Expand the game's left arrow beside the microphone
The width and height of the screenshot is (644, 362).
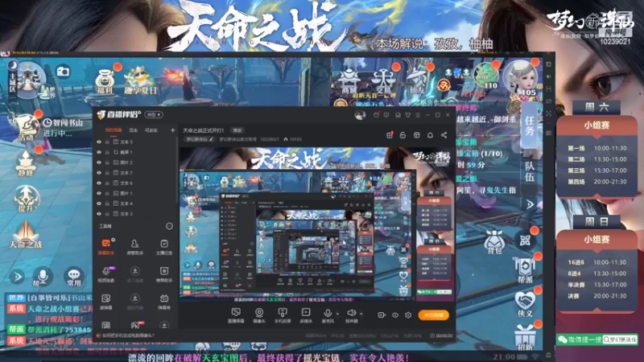[17, 277]
